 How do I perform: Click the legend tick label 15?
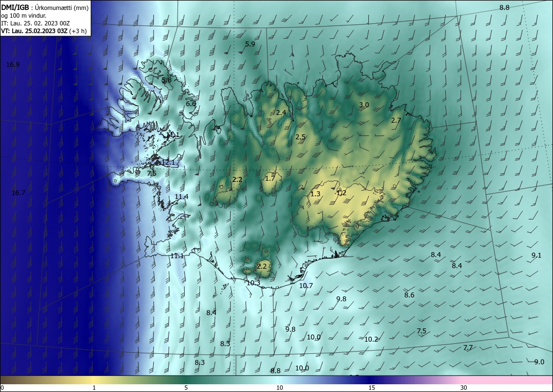372,388
